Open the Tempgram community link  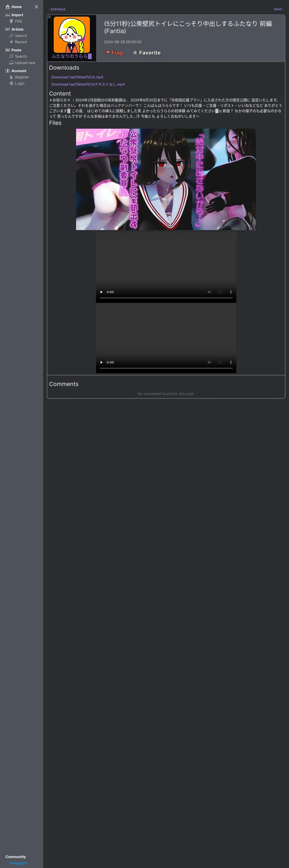[18, 863]
